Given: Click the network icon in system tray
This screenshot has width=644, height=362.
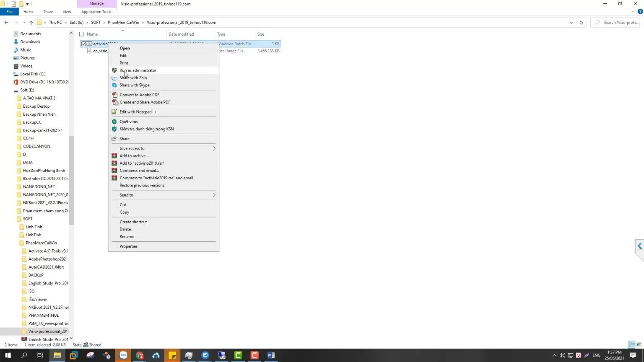Looking at the screenshot, I should (x=570, y=355).
